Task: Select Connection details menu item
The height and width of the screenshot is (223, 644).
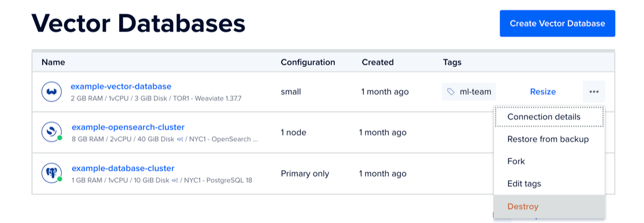Action: click(x=549, y=117)
